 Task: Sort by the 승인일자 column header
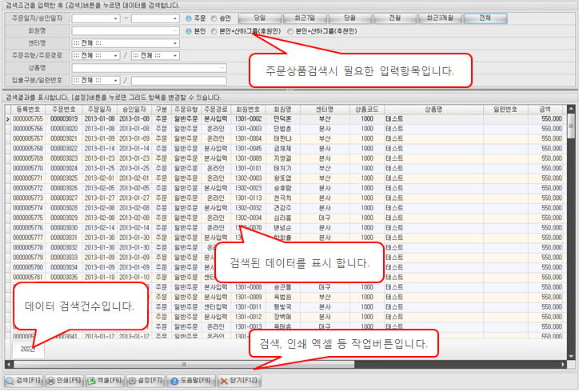click(x=134, y=110)
